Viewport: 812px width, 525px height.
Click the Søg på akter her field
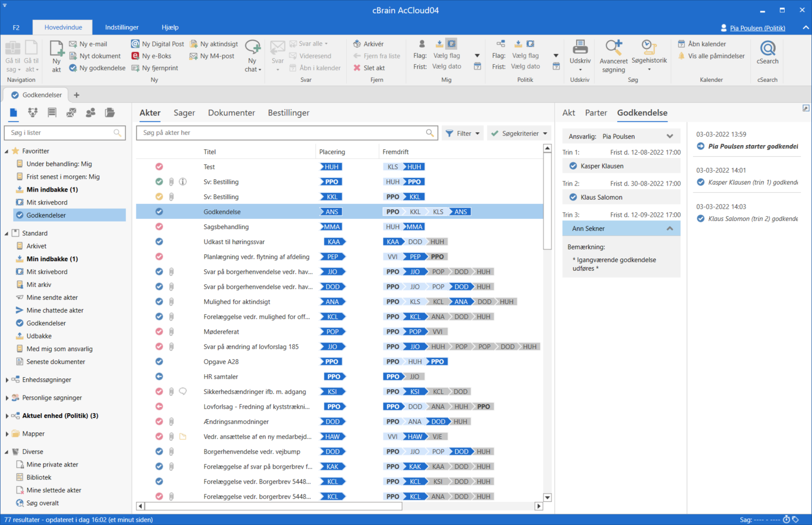287,133
